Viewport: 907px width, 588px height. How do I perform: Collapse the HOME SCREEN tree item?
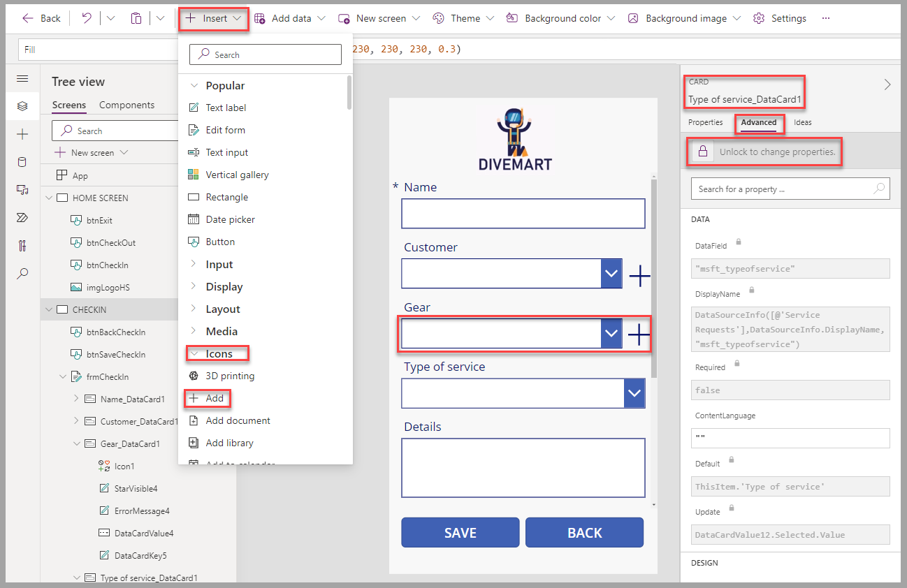(48, 198)
